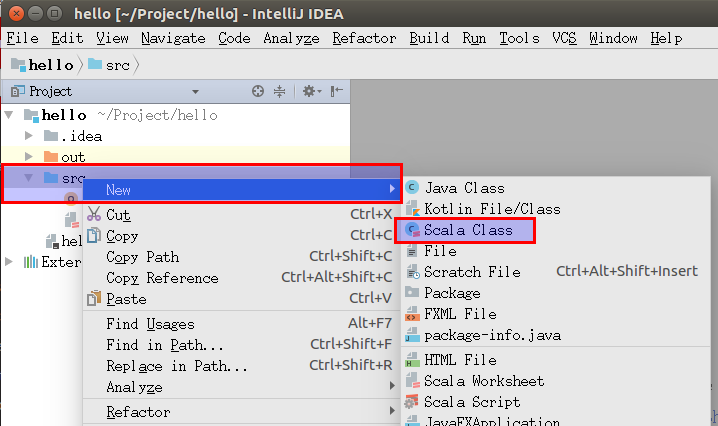The width and height of the screenshot is (718, 426).
Task: Click the Scala Class icon in submenu
Action: (x=411, y=231)
